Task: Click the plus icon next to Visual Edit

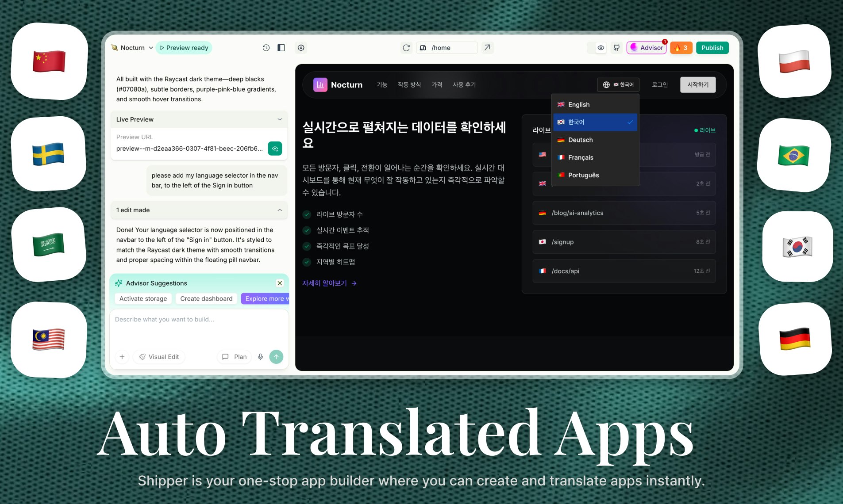Action: pos(122,357)
